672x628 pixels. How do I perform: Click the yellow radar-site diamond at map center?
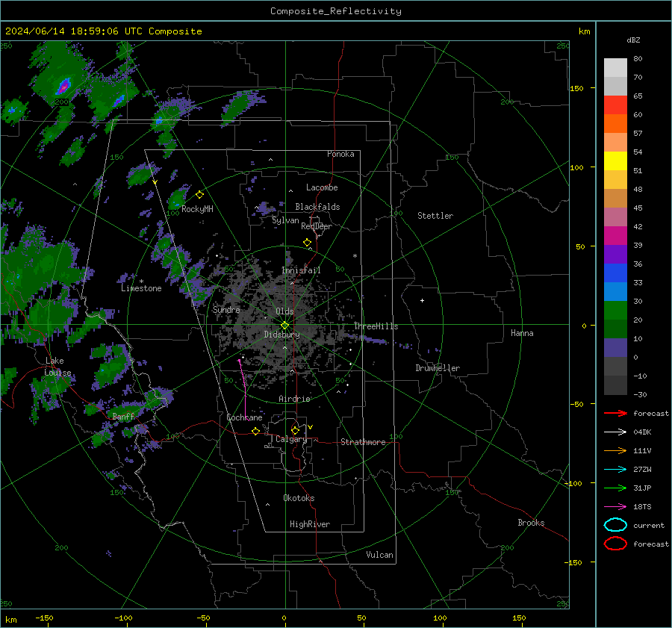pyautogui.click(x=284, y=325)
